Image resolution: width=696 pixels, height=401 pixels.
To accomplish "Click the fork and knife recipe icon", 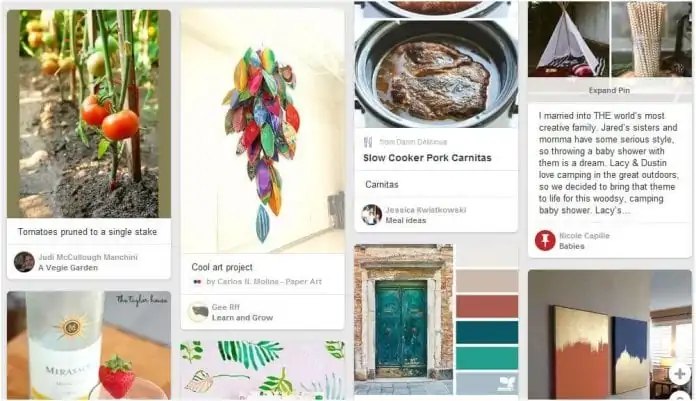I will pos(368,142).
